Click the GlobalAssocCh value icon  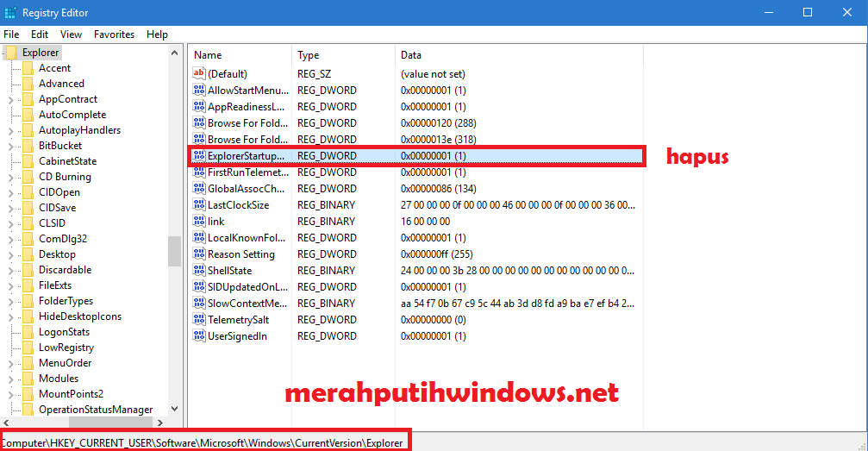click(199, 188)
